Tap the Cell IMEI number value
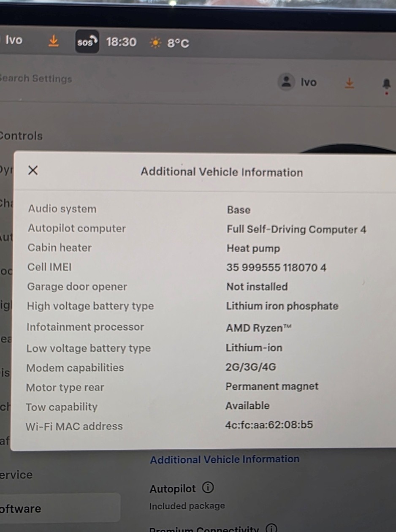Image resolution: width=396 pixels, height=532 pixels. pos(276,268)
